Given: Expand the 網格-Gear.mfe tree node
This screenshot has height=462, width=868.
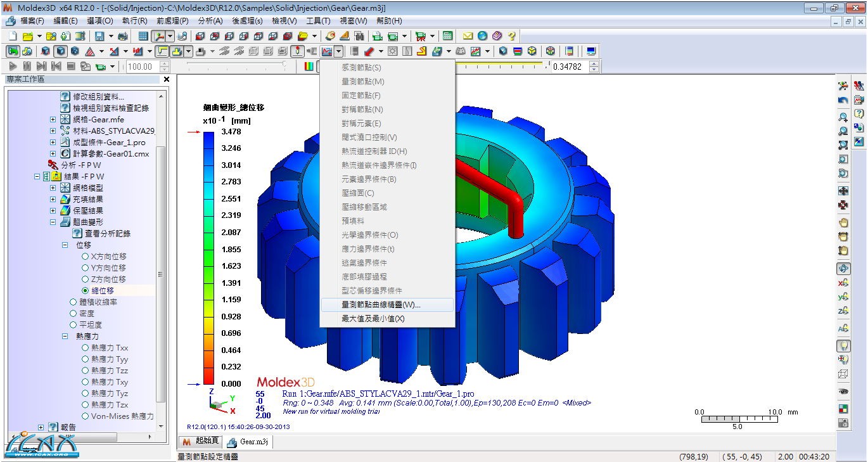Looking at the screenshot, I should click(x=53, y=119).
